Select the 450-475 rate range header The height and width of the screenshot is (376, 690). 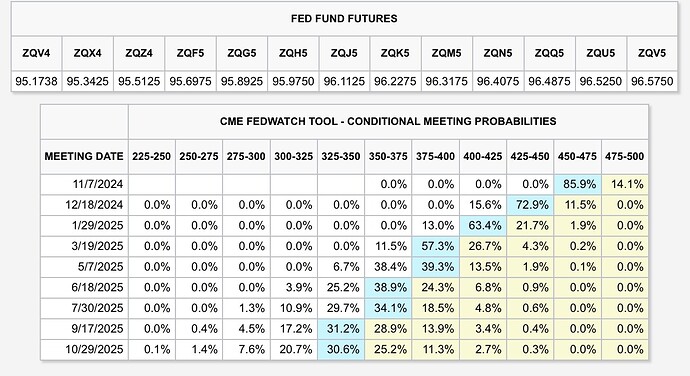(577, 156)
